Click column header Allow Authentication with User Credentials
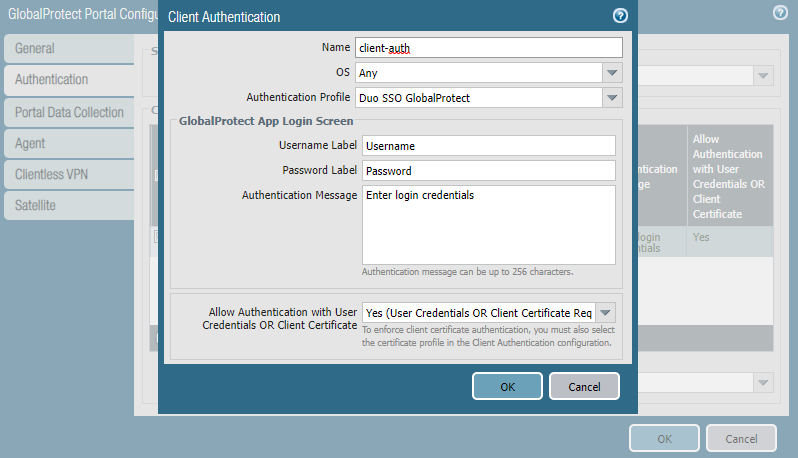 coord(730,176)
